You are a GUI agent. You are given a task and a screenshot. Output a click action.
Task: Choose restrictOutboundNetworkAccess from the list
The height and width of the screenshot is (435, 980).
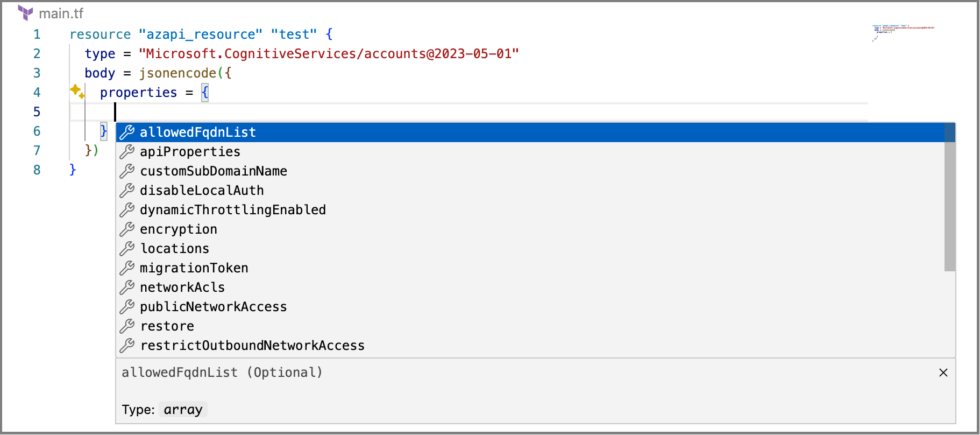(x=252, y=345)
